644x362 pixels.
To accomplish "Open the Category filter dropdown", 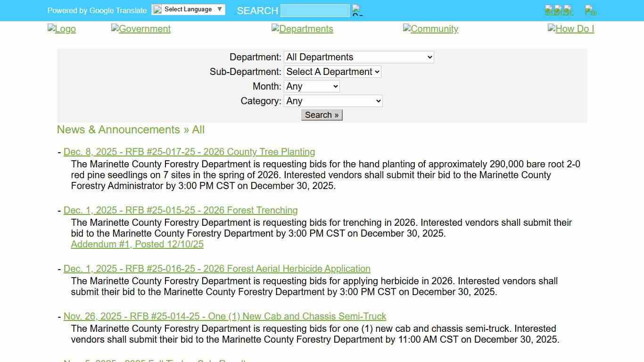I will 333,101.
